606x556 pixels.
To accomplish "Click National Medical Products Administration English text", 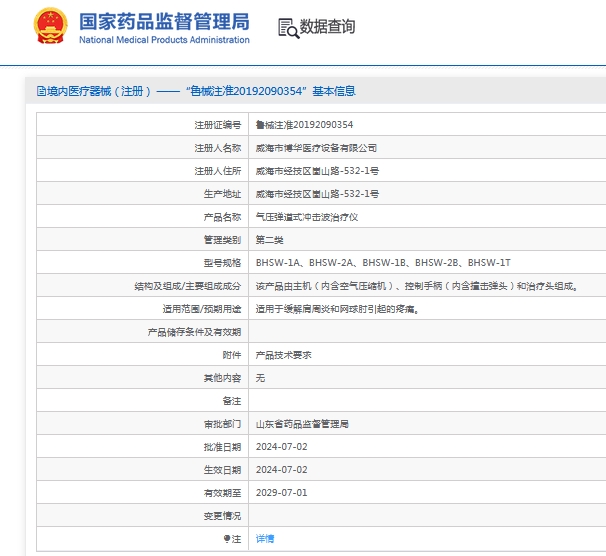I will pyautogui.click(x=164, y=40).
